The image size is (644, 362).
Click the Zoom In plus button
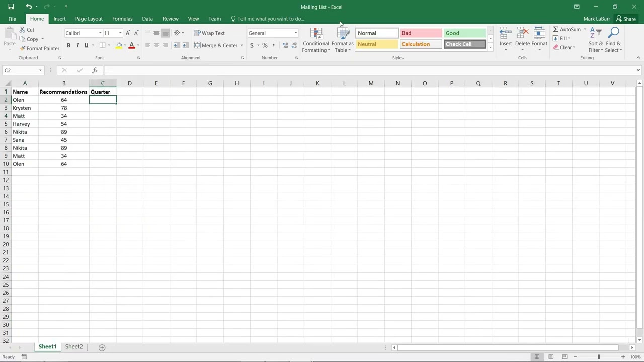point(623,357)
